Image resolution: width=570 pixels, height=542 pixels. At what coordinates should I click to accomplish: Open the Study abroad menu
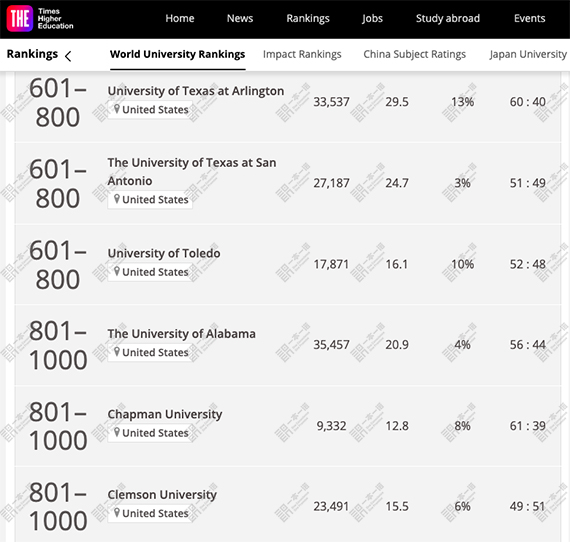coord(448,19)
